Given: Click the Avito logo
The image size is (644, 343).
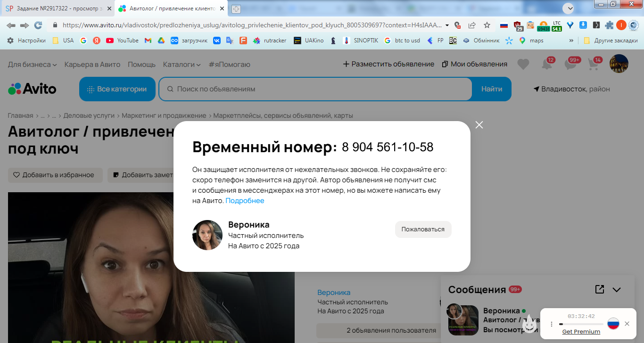Looking at the screenshot, I should (32, 89).
